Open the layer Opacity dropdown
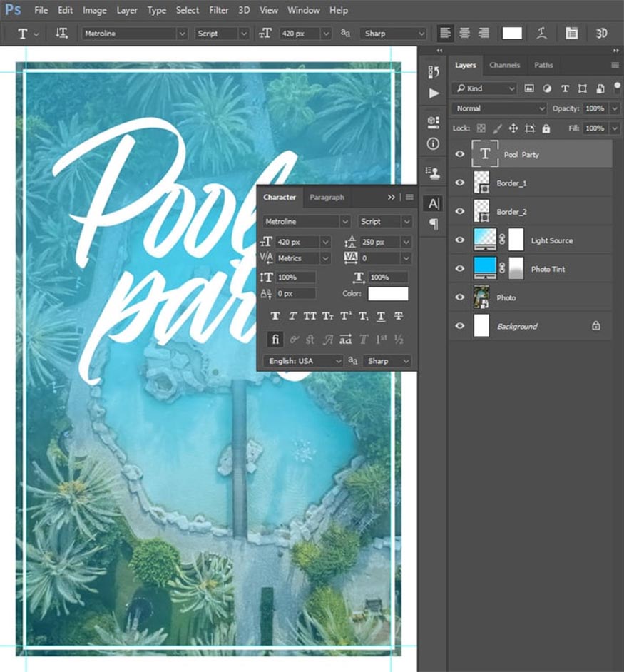This screenshot has height=672, width=624. pyautogui.click(x=615, y=108)
